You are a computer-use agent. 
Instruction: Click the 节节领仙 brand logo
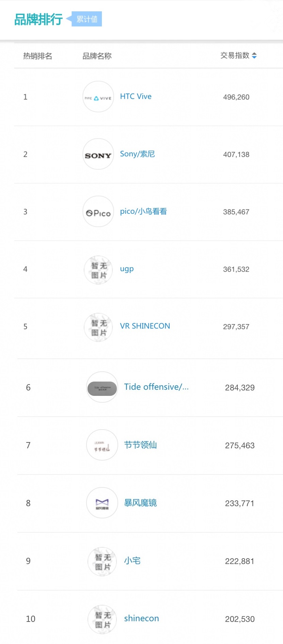[x=102, y=445]
